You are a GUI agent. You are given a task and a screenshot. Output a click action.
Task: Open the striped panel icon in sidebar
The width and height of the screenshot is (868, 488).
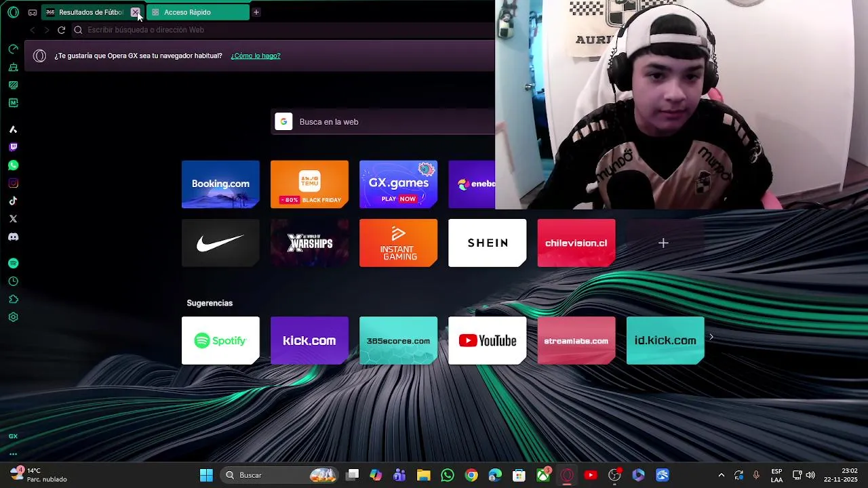[13, 85]
